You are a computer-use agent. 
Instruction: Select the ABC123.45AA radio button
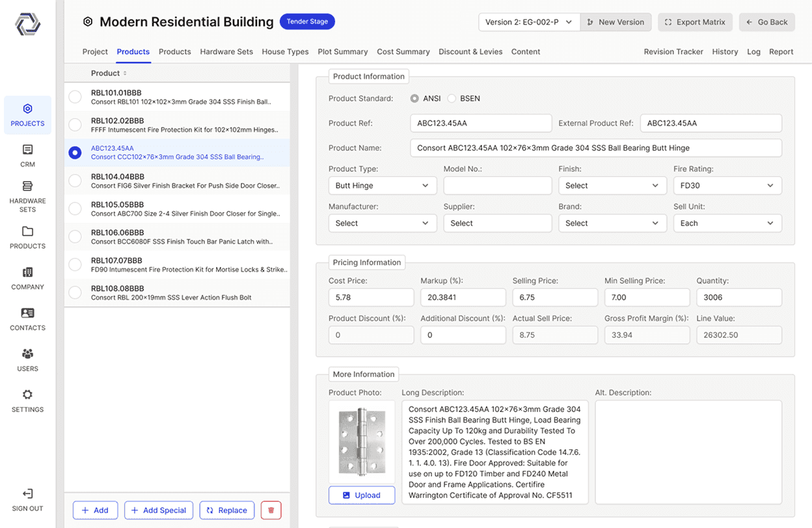click(x=75, y=152)
